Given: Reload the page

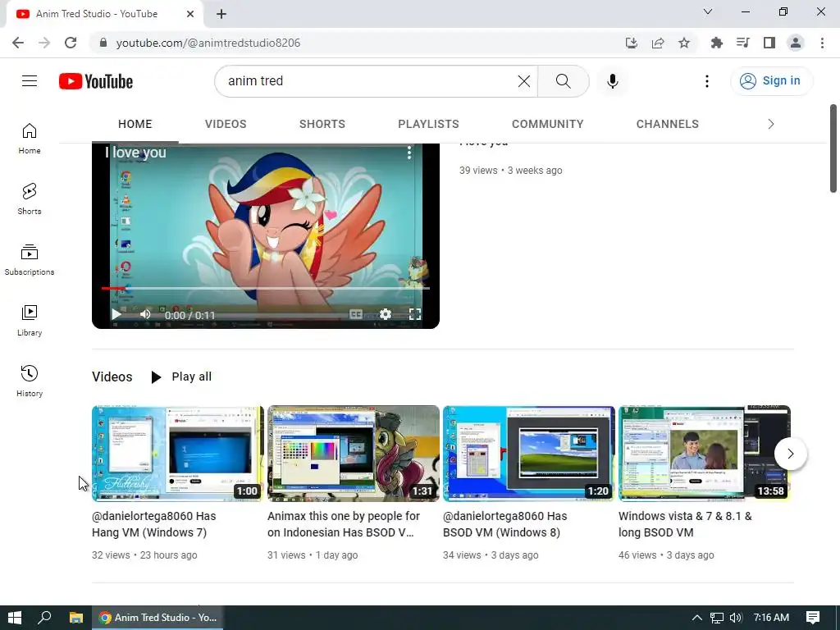Looking at the screenshot, I should click(x=71, y=43).
